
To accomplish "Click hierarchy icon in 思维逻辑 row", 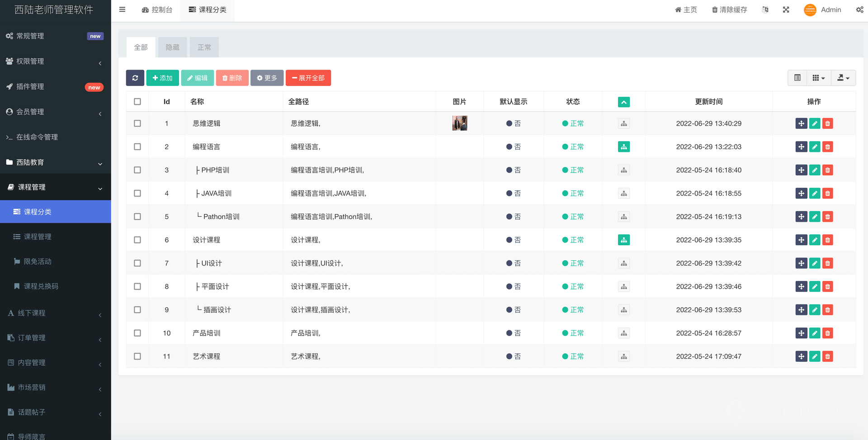I will (624, 123).
